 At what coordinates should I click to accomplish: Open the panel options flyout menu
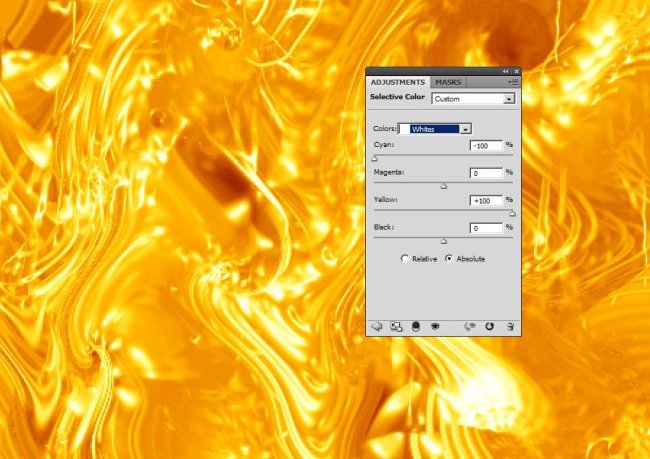click(513, 82)
